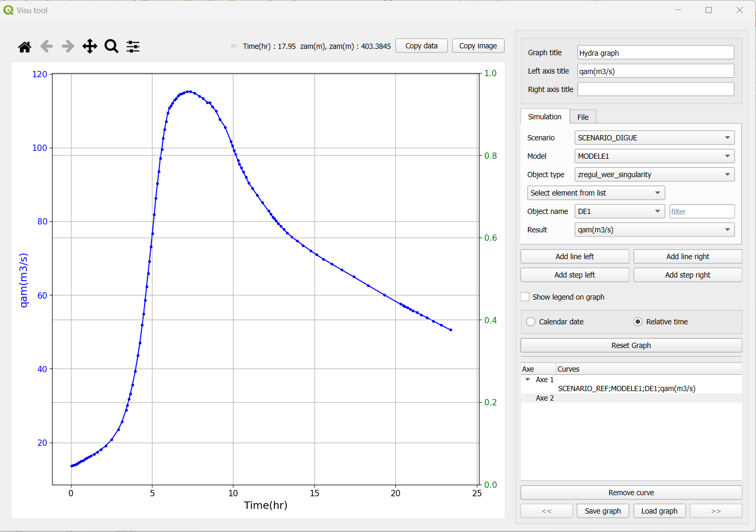Click the Time(hr) x-axis label

[265, 505]
